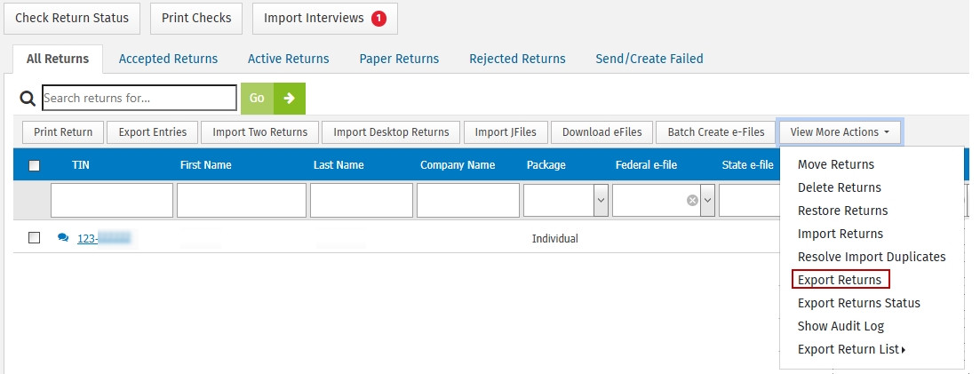Image resolution: width=980 pixels, height=374 pixels.
Task: Click the green arrow Go icon
Action: coord(290,99)
